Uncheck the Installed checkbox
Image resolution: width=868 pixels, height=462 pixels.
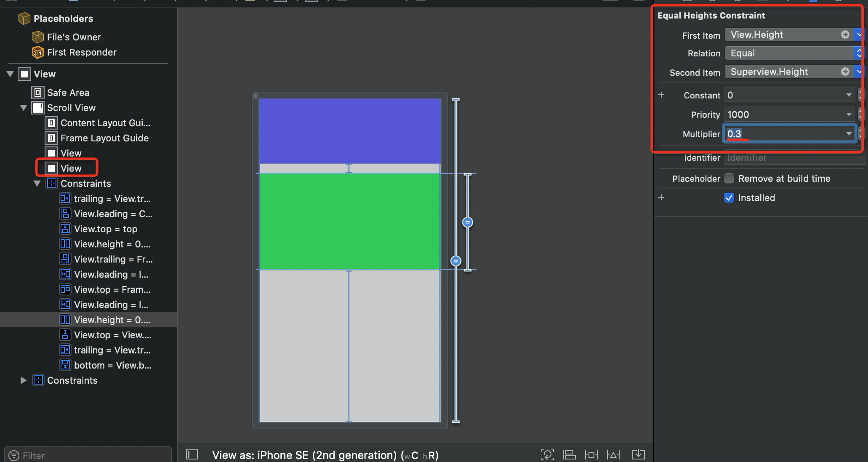pos(729,198)
